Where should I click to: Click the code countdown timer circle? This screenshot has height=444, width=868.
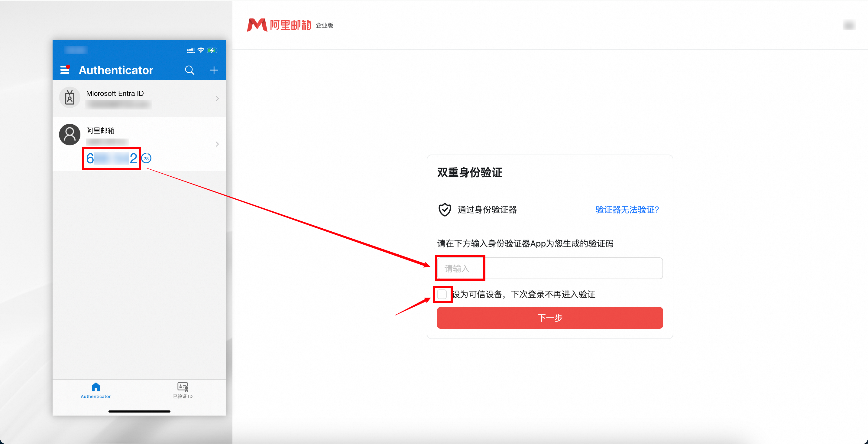146,158
